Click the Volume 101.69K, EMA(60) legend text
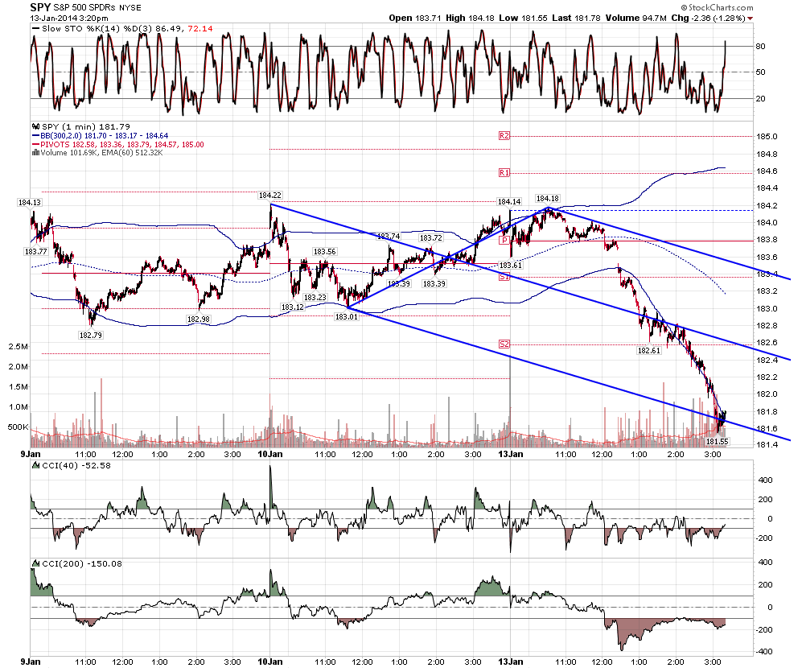Image resolution: width=802 pixels, height=672 pixels. 102,153
